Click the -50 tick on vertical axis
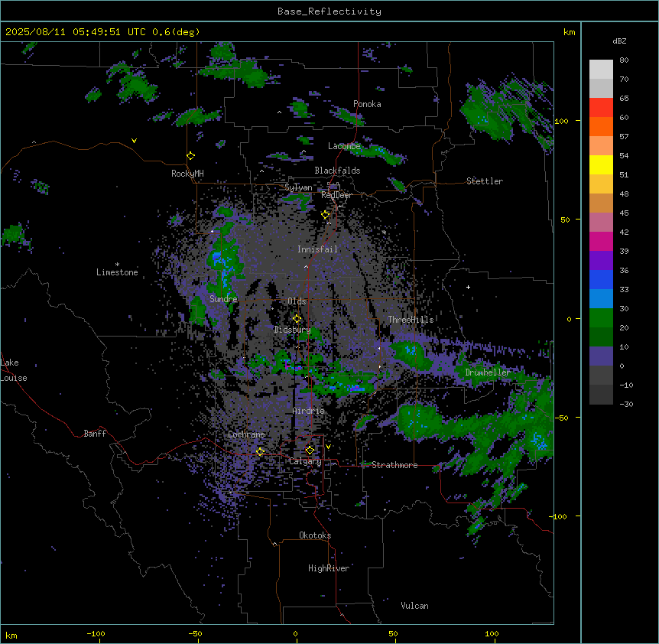 (561, 418)
